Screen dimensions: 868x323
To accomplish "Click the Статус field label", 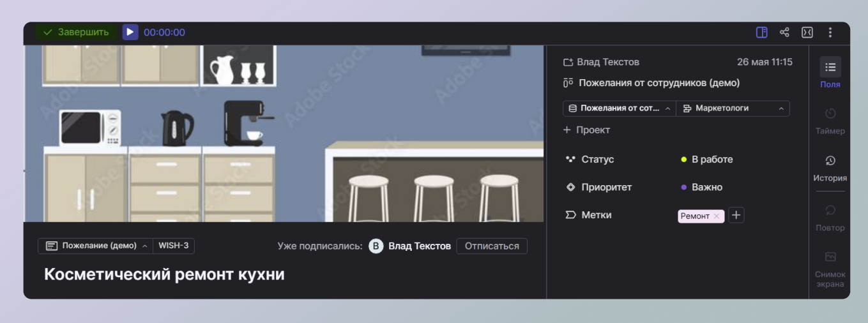I will (597, 160).
